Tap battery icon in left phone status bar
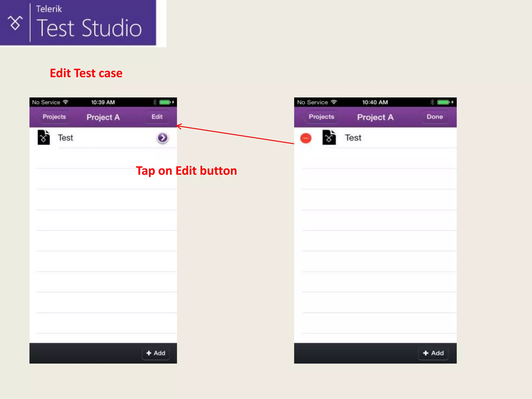Screen dimensions: 532x399 pyautogui.click(x=165, y=102)
